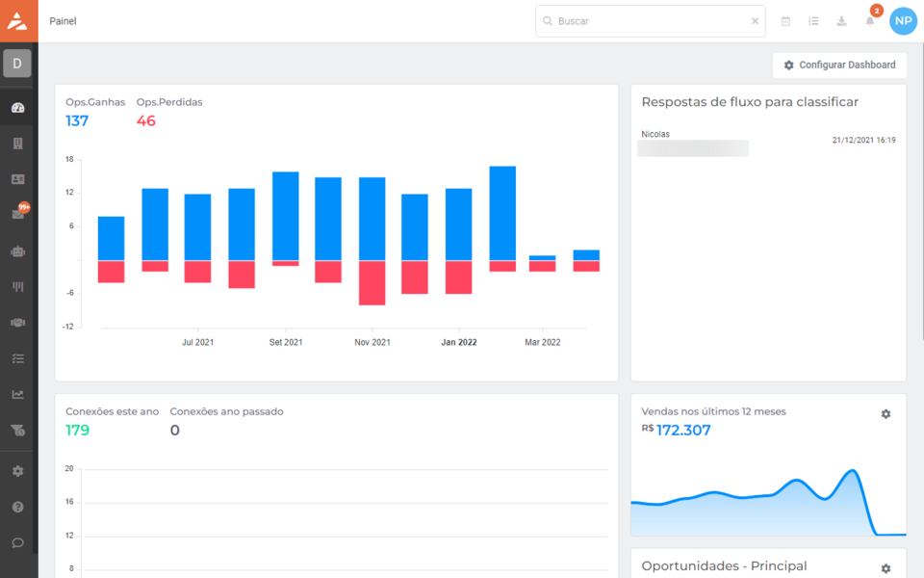
Task: Click the orange app logo in sidebar
Action: click(x=18, y=20)
